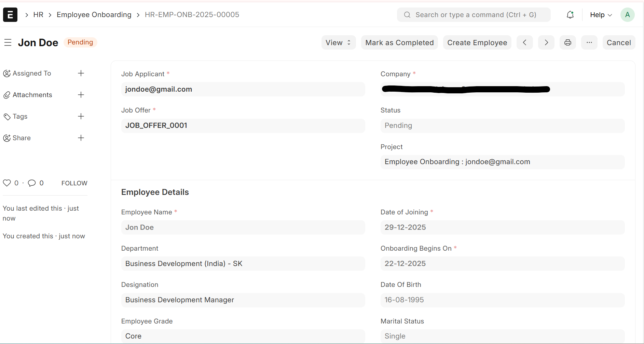Add an assignee with plus icon
644x344 pixels.
(x=81, y=73)
